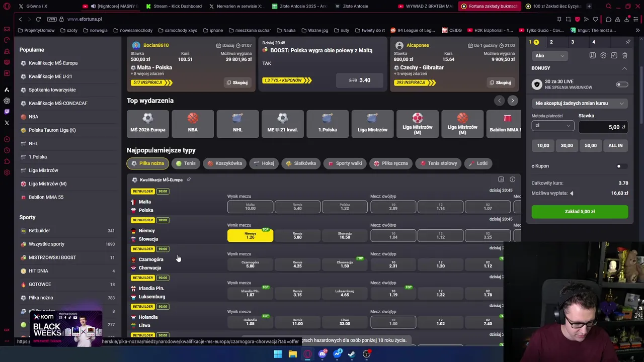Open the Babilon MMA 5 tile
The image size is (644, 362).
click(x=505, y=124)
